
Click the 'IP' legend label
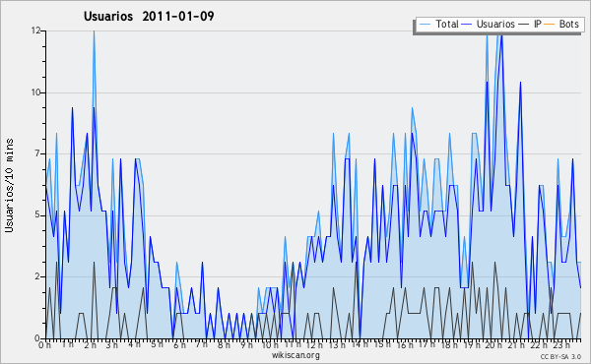(x=538, y=24)
